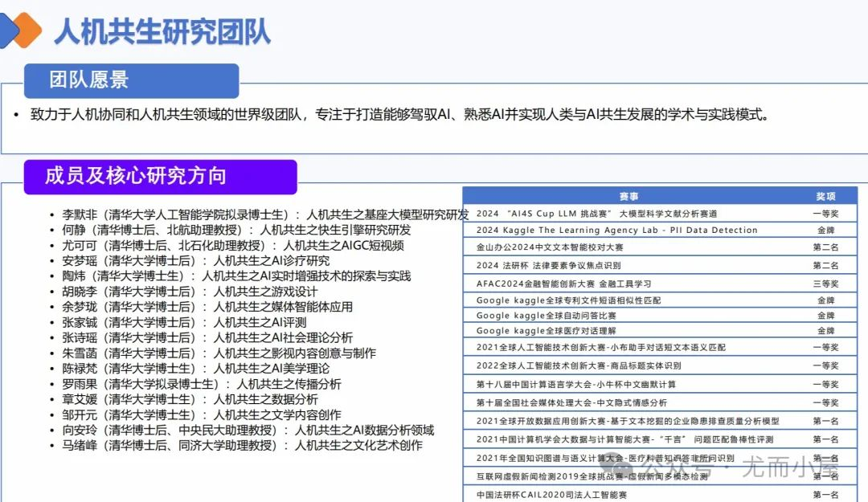Click the 奖项 table column header
This screenshot has height=502, width=868.
tap(825, 197)
